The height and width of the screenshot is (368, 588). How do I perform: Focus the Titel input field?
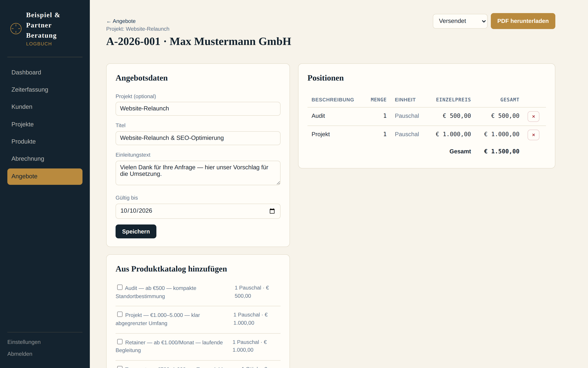click(x=198, y=138)
